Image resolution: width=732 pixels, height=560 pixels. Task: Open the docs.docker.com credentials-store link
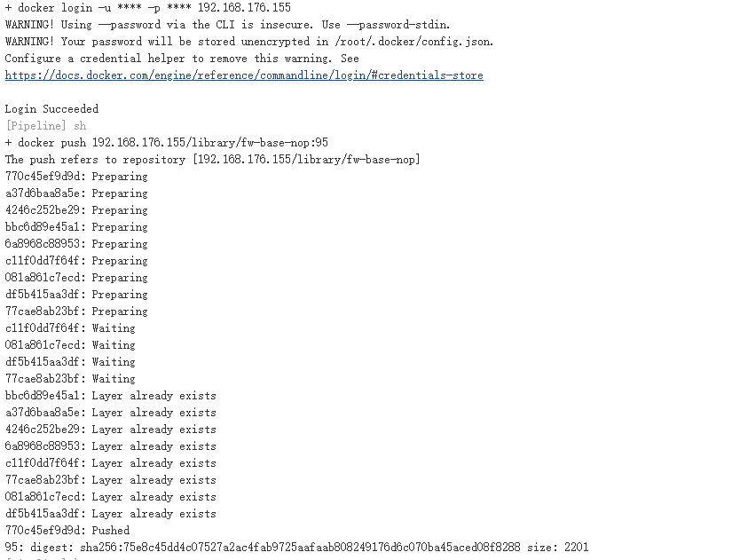[x=244, y=75]
